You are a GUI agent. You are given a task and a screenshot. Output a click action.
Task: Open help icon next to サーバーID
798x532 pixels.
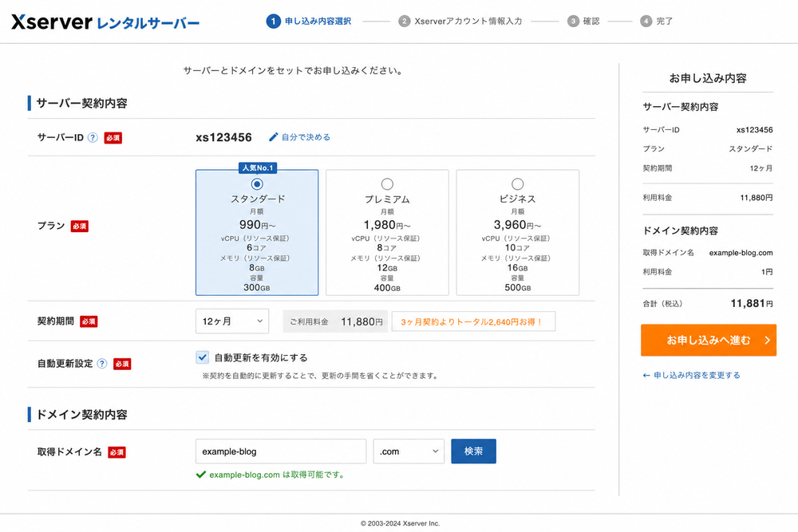[x=93, y=137]
